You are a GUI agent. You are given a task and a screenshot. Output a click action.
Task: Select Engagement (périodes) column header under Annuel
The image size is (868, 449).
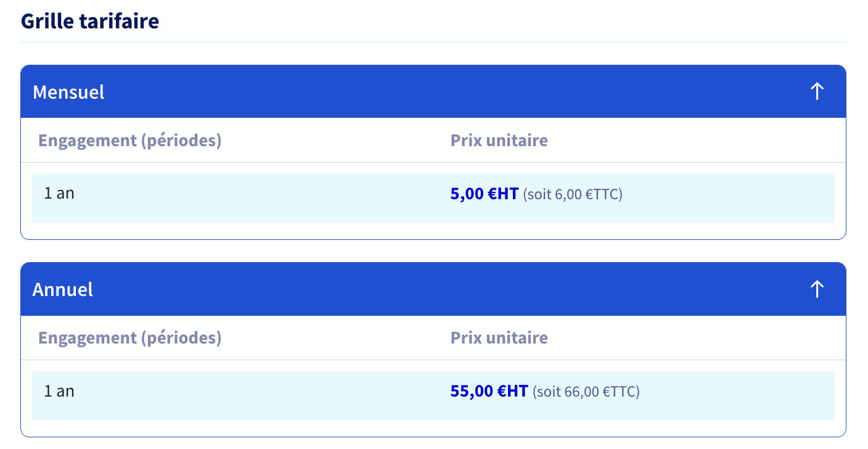coord(130,338)
